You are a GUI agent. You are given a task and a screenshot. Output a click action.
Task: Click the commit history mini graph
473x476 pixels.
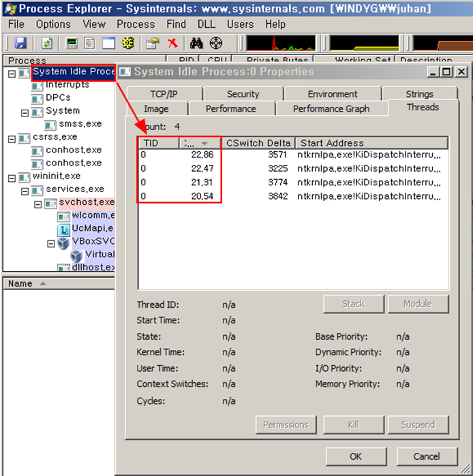(364, 43)
